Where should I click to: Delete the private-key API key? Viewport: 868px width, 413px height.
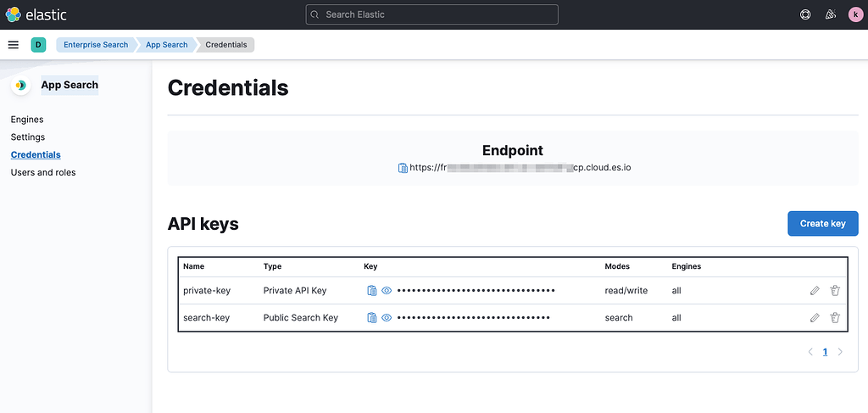click(x=835, y=291)
